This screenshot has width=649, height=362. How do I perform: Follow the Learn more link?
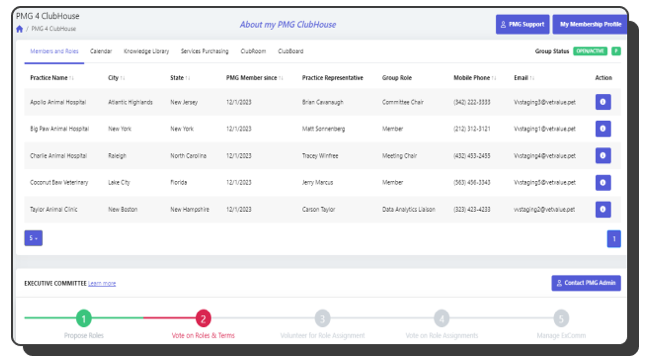(x=102, y=283)
